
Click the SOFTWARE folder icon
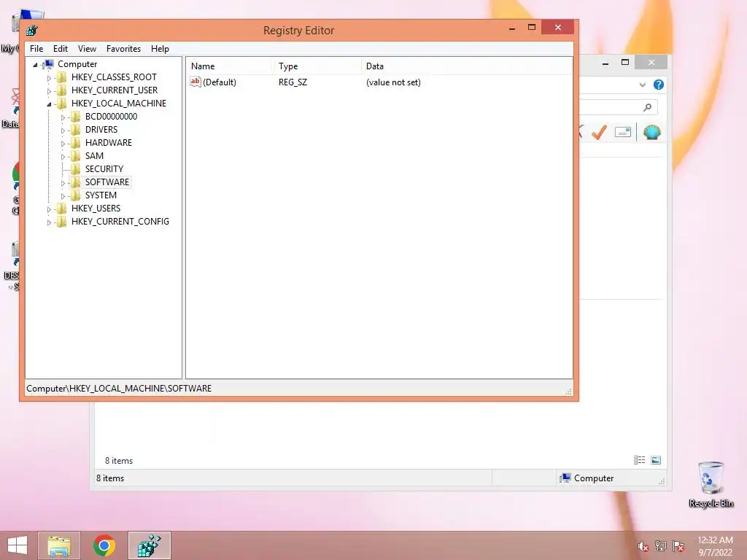pos(75,182)
